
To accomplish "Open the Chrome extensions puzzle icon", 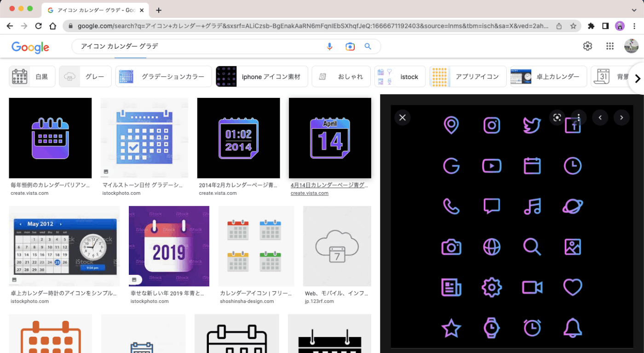I will 592,26.
